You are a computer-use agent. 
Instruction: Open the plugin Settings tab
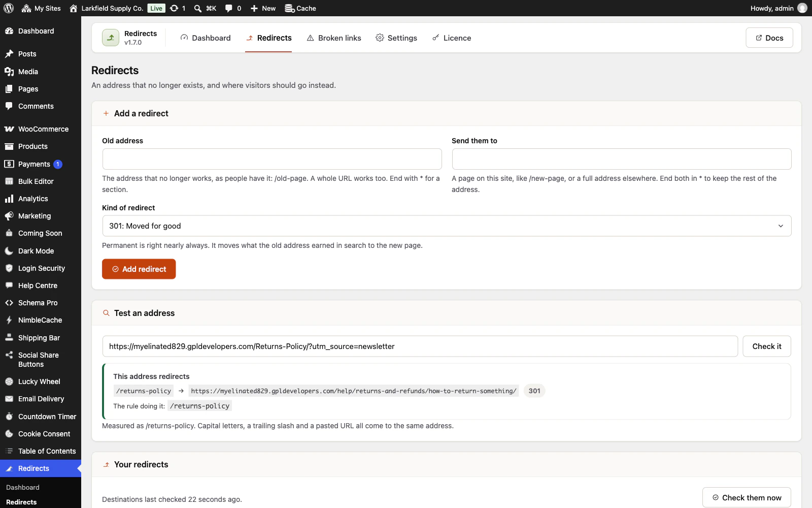click(396, 38)
